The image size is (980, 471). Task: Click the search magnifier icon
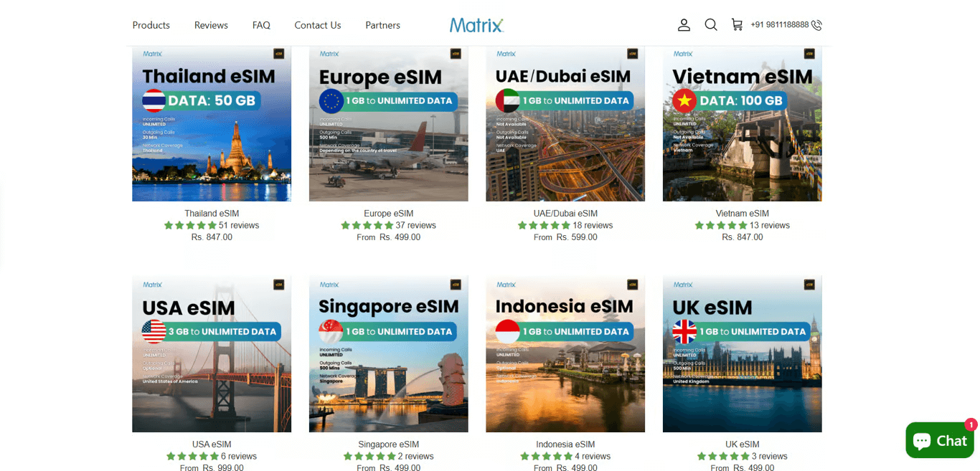pyautogui.click(x=711, y=24)
